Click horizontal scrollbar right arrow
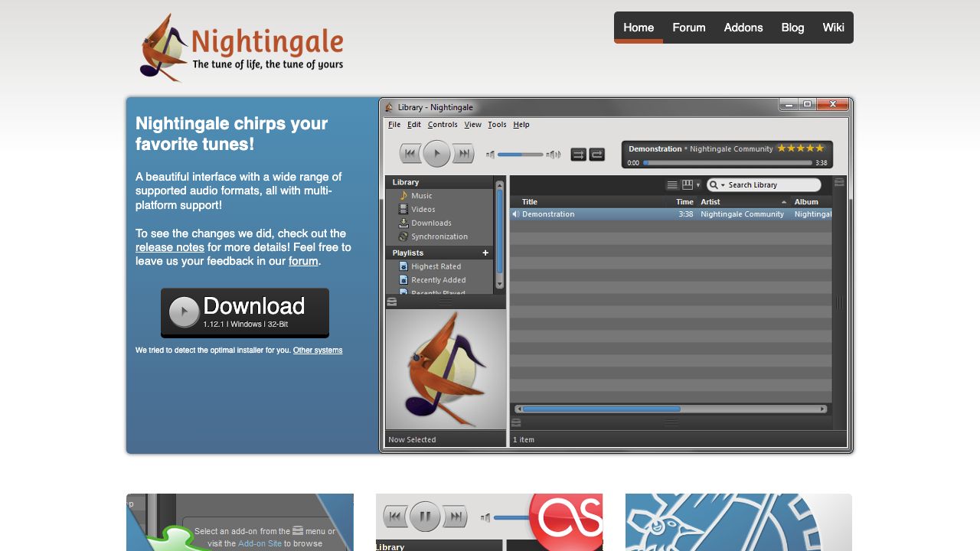The height and width of the screenshot is (551, 980). click(823, 409)
